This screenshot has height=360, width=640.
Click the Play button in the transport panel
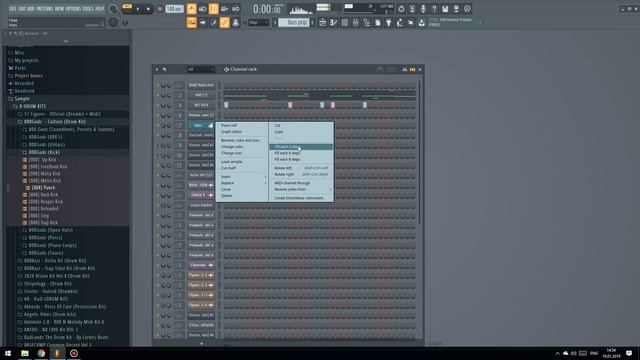[x=138, y=9]
